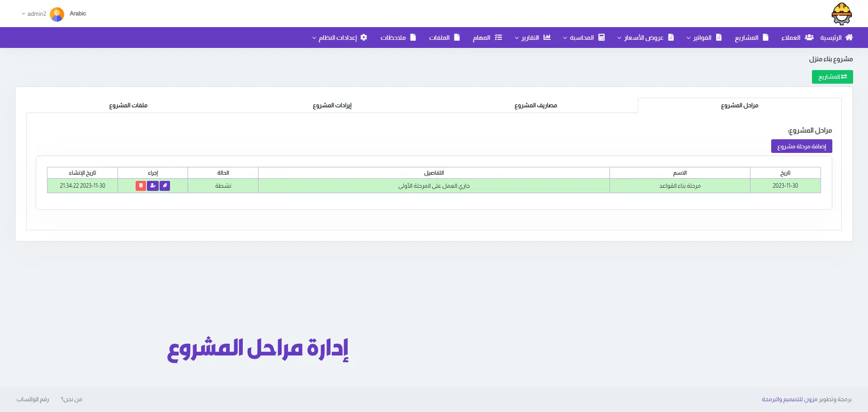
Task: Open الرئيسية home from the navbar
Action: click(x=836, y=38)
